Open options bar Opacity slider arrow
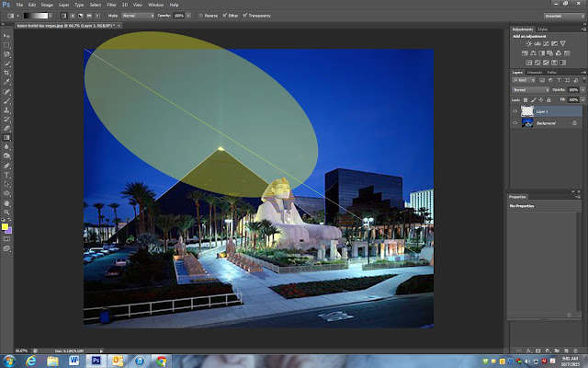This screenshot has width=588, height=368. click(x=188, y=16)
